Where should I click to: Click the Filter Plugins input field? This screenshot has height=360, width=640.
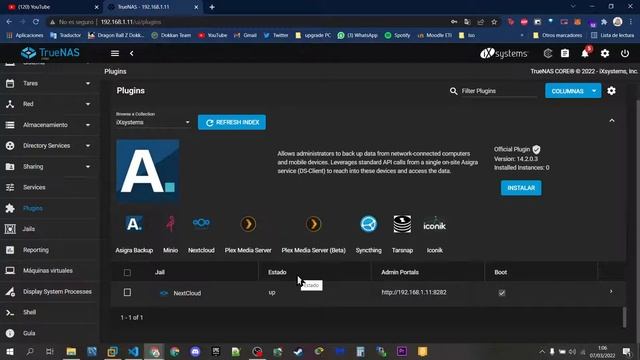pos(499,91)
